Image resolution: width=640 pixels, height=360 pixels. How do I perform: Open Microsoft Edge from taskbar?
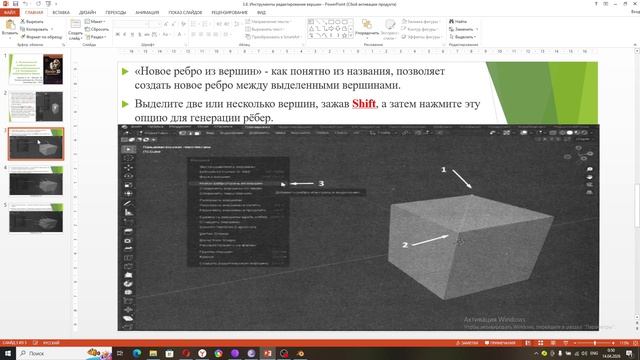(137, 353)
